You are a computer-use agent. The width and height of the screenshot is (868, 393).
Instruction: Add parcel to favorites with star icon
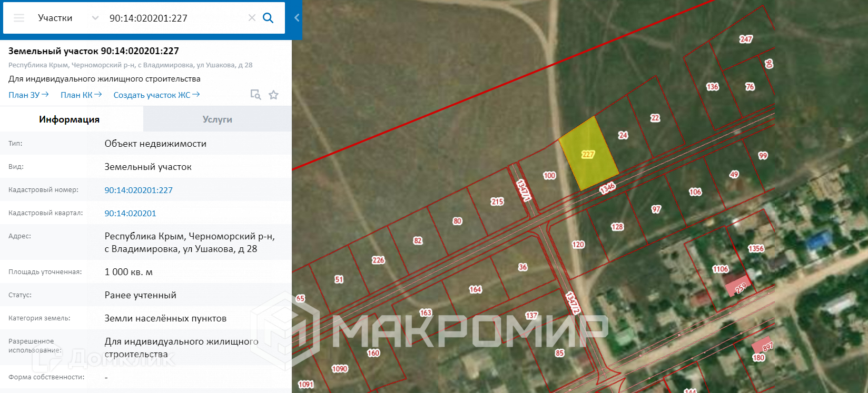[273, 95]
